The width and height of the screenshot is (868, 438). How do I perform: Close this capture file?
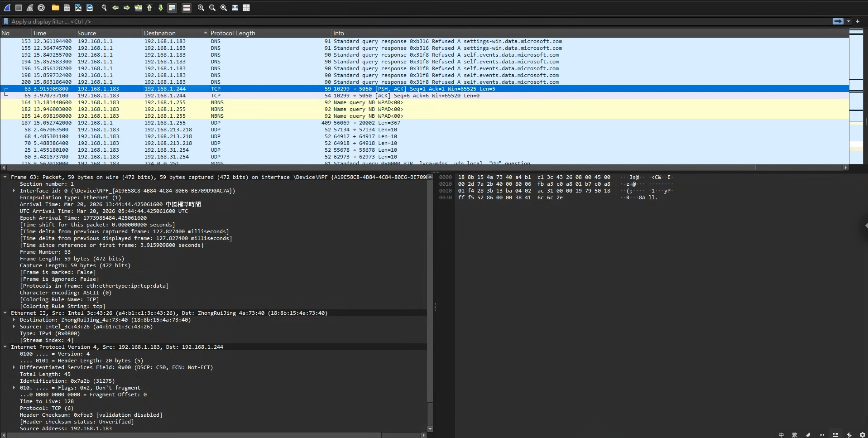point(78,8)
